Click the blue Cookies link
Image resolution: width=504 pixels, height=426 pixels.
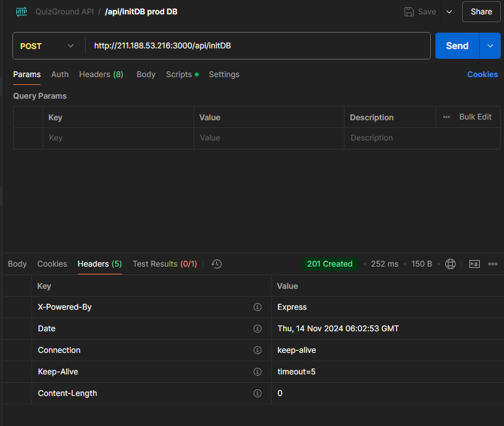482,74
